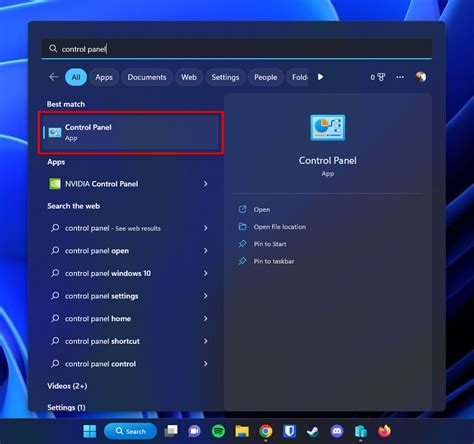The height and width of the screenshot is (444, 474).
Task: Click Open in the preview pane
Action: 262,210
